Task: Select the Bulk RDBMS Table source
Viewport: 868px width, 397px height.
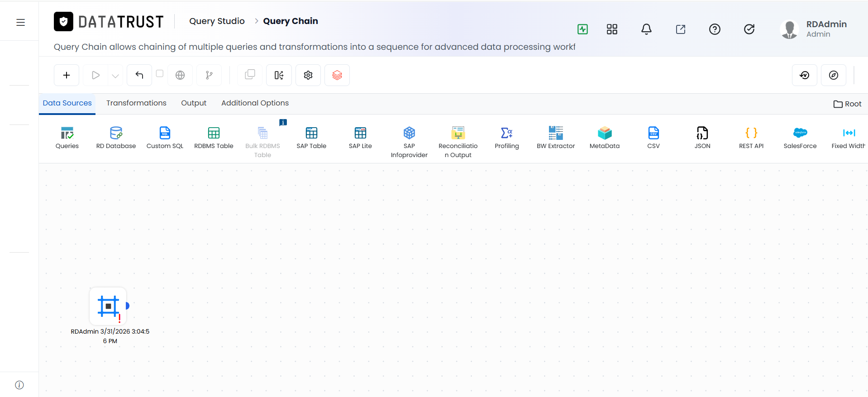Action: pos(262,142)
